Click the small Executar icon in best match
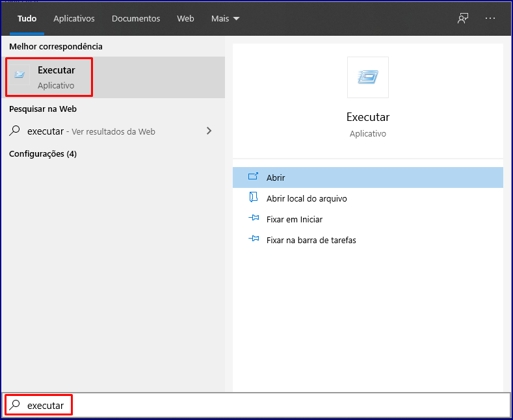 [20, 75]
